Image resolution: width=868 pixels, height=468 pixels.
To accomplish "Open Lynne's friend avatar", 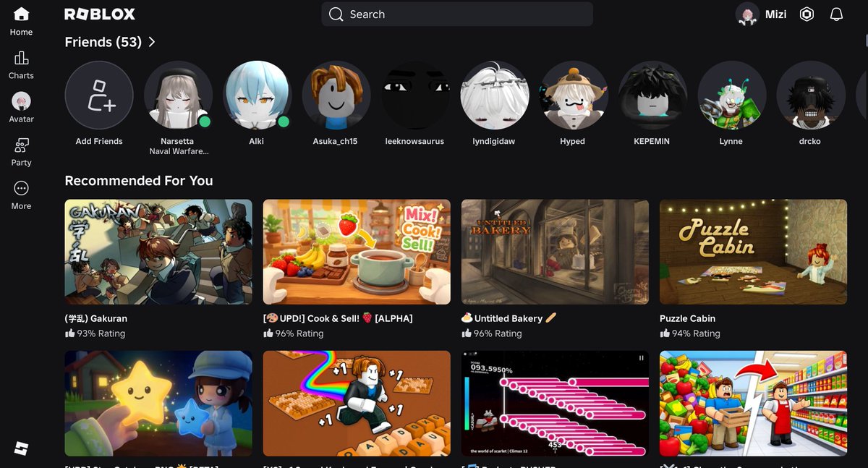I will pyautogui.click(x=731, y=95).
